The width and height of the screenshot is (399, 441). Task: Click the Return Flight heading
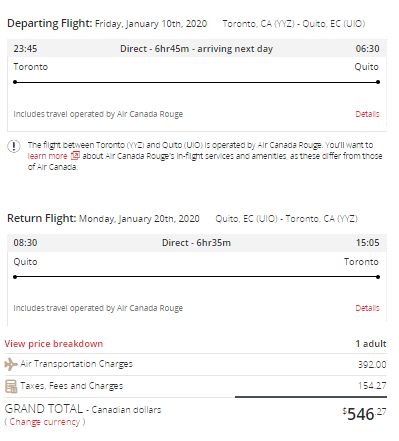41,218
